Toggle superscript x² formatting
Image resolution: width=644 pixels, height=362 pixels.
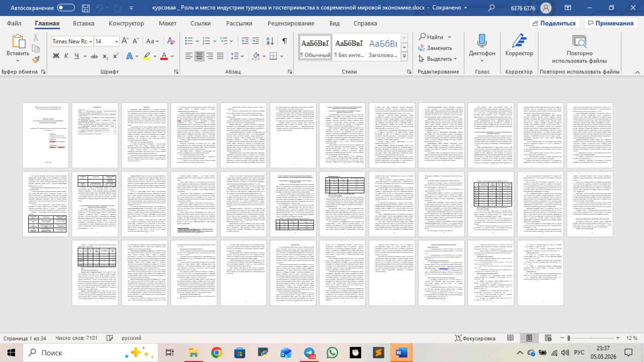point(116,56)
